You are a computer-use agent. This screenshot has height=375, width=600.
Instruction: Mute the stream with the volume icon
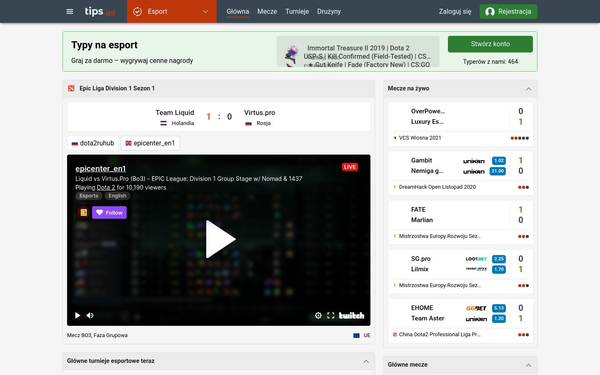pyautogui.click(x=90, y=315)
